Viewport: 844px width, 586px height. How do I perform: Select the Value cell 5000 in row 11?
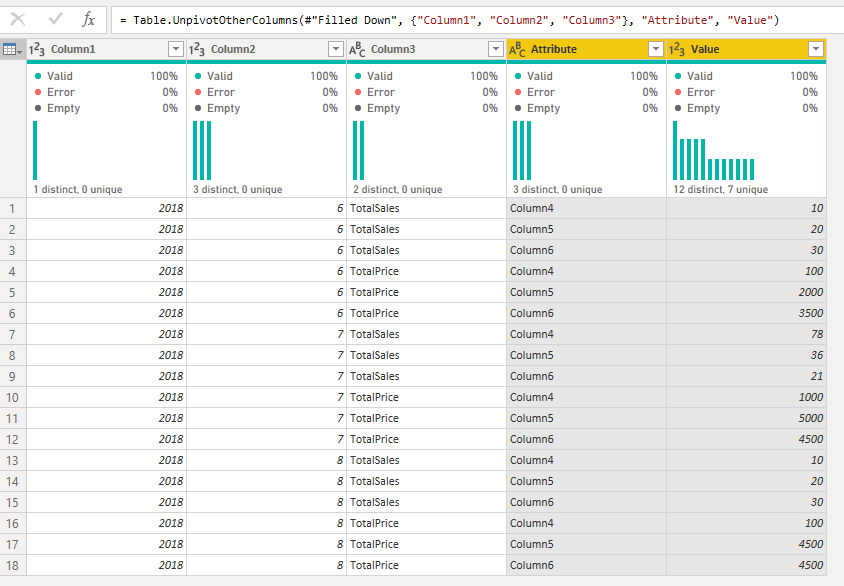tap(746, 418)
